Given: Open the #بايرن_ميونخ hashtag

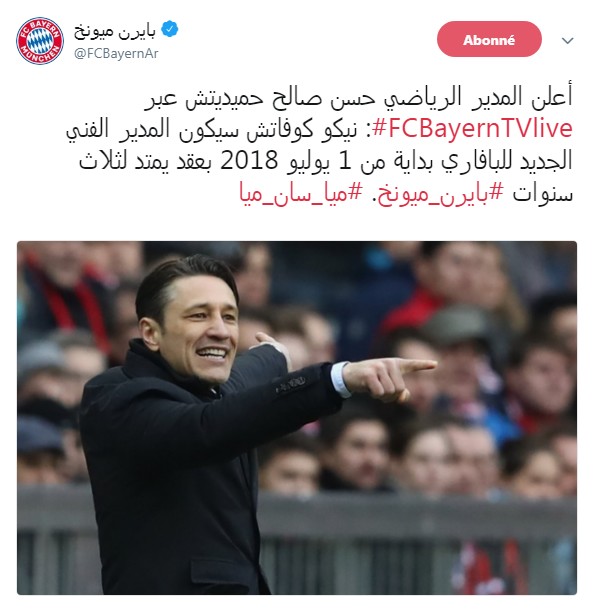Looking at the screenshot, I should coord(440,193).
